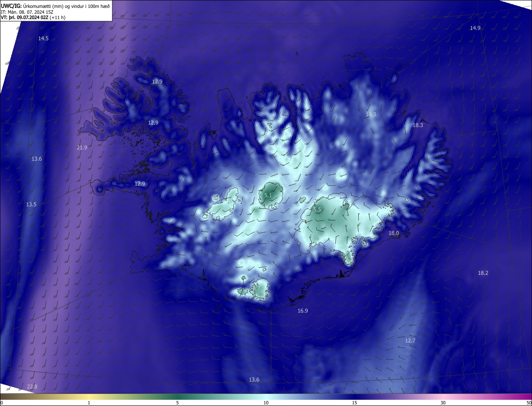Image resolution: width=532 pixels, height=406 pixels.
Task: Click the color scale tick labeled 50
Action: point(529,403)
